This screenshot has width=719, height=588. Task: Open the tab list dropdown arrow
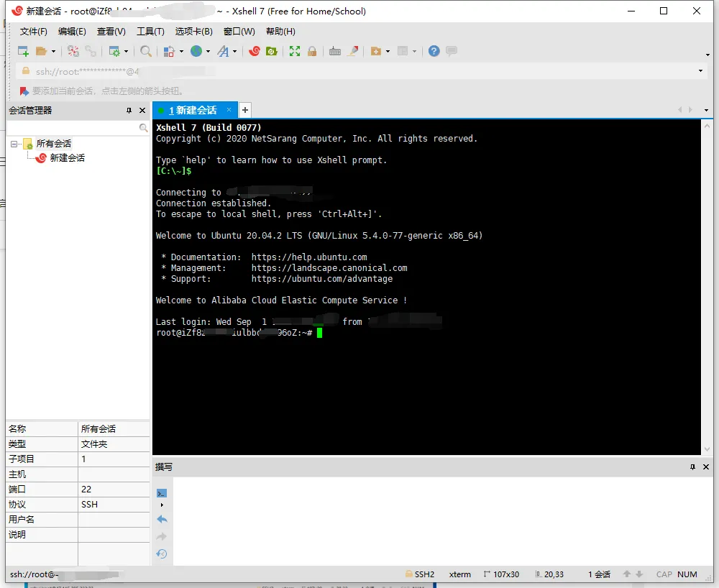(x=706, y=110)
